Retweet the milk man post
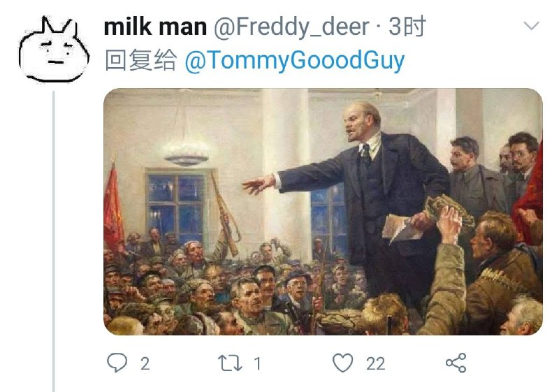Viewport: 559px width, 392px height. [230, 363]
